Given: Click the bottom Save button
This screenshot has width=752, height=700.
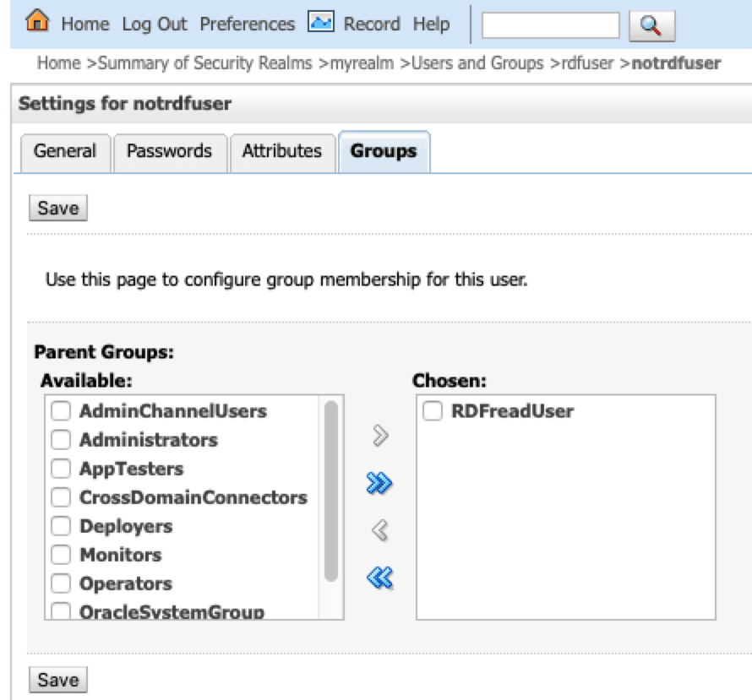Looking at the screenshot, I should pos(58,680).
